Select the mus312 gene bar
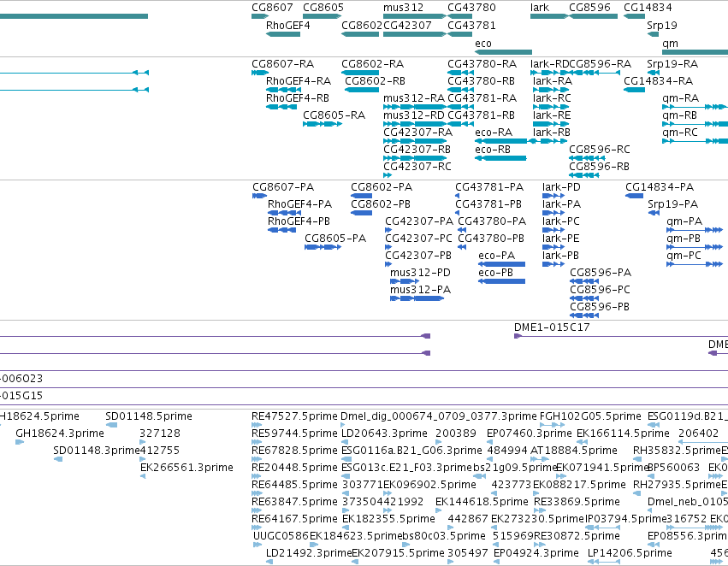 point(415,16)
